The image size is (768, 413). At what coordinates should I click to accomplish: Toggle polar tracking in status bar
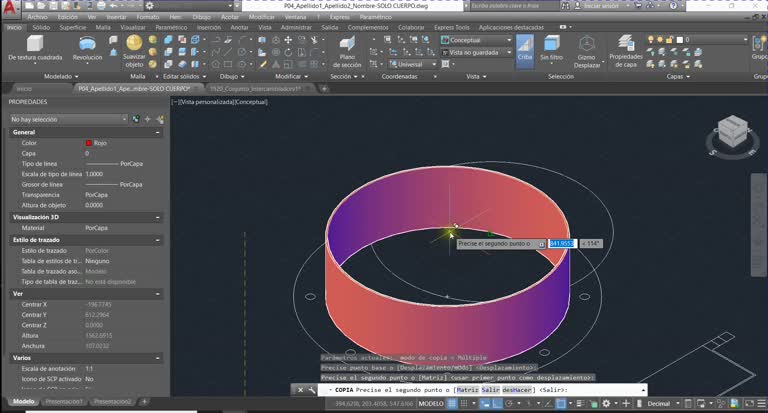pyautogui.click(x=509, y=404)
